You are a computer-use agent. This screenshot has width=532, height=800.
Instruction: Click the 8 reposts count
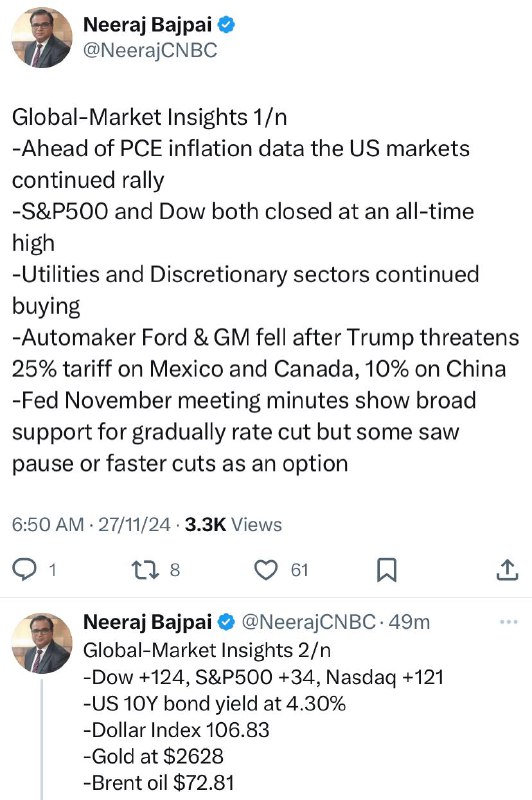[x=175, y=570]
